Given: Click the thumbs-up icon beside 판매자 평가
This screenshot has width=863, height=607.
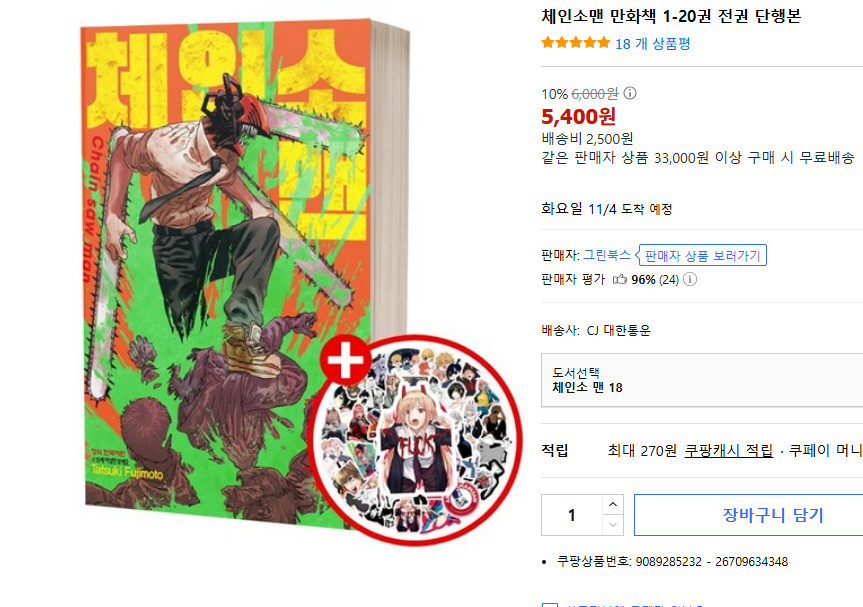Looking at the screenshot, I should click(x=620, y=279).
